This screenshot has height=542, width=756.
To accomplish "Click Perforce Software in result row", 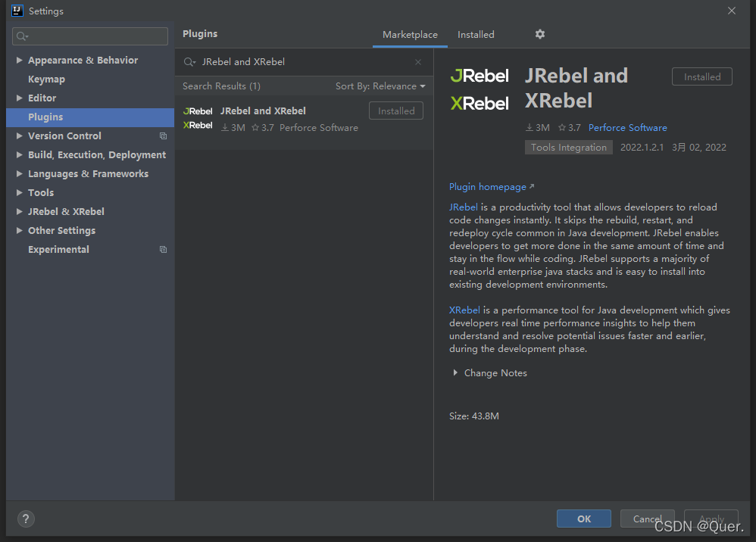I will [319, 128].
